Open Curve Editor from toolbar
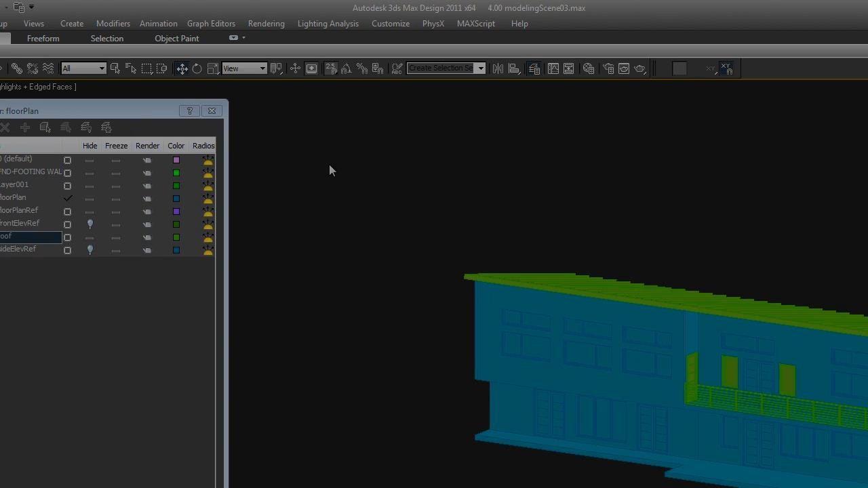This screenshot has height=488, width=868. click(x=553, y=68)
